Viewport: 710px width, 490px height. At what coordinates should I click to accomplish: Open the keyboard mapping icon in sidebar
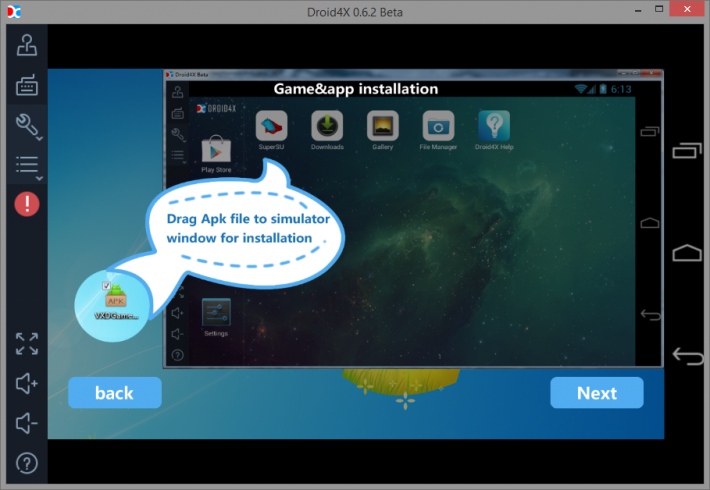(x=27, y=85)
